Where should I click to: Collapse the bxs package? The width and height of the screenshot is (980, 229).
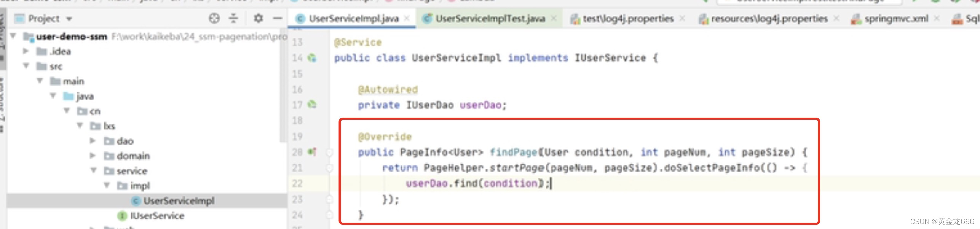(x=80, y=126)
